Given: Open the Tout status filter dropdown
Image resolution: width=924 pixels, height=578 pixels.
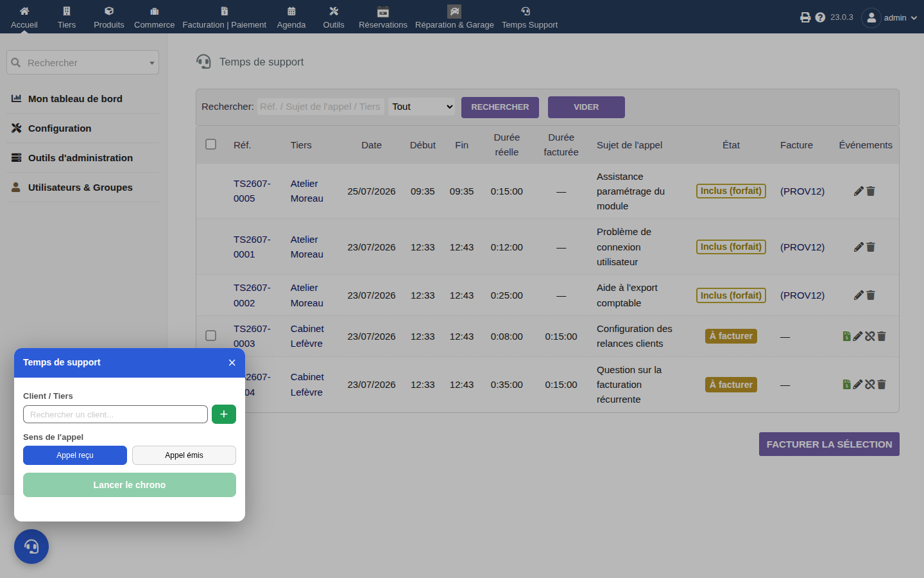Looking at the screenshot, I should (x=422, y=107).
